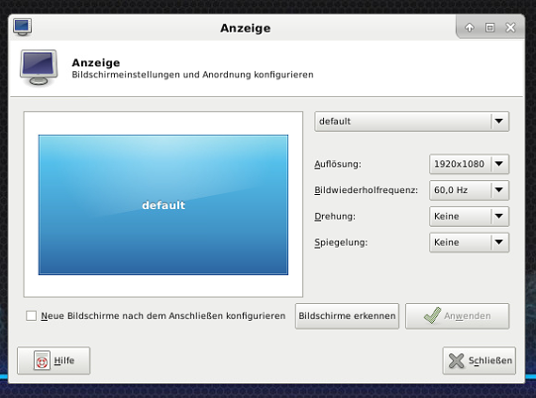
Task: Open help with the Hilfe button
Action: click(54, 361)
